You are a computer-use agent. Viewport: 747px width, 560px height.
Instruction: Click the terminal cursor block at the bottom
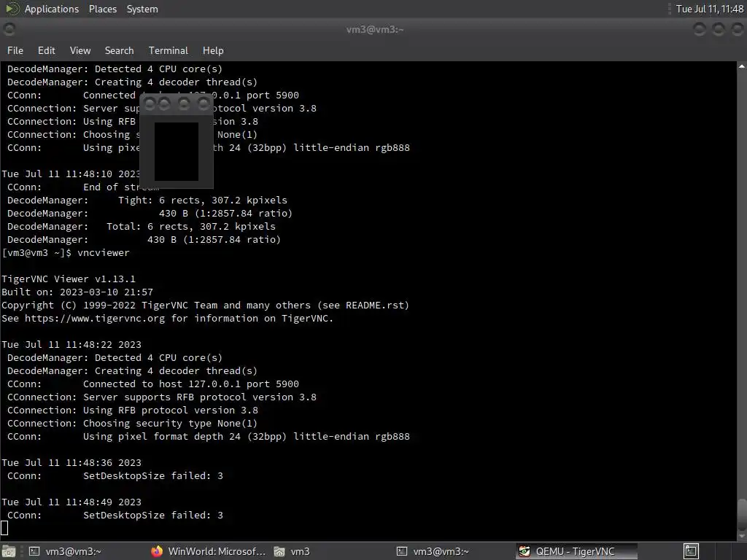[x=4, y=528]
